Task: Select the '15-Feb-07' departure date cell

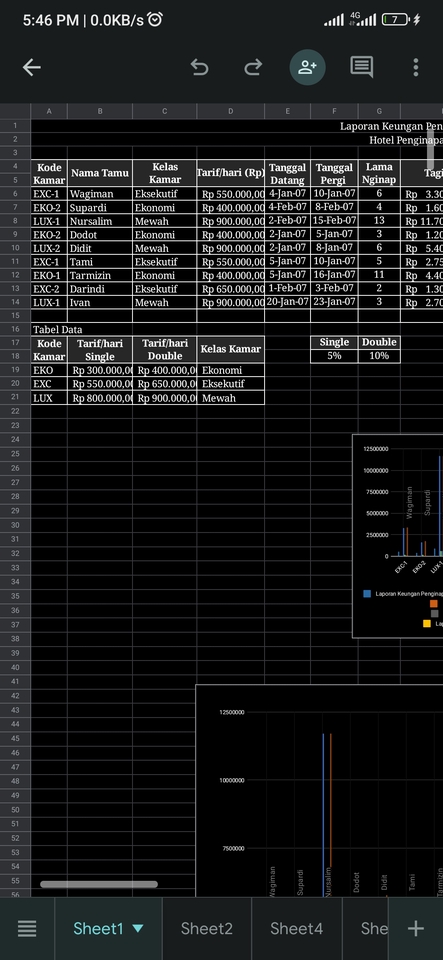Action: (334, 221)
